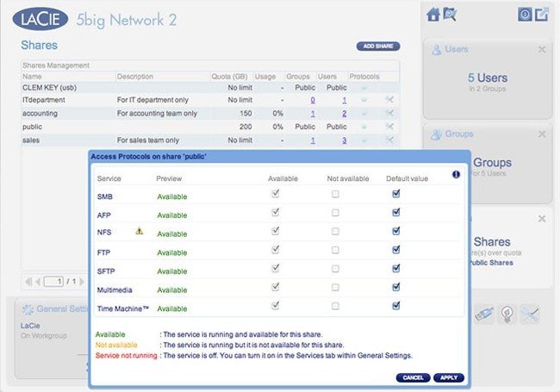Sort shares by Name column header

tap(33, 76)
